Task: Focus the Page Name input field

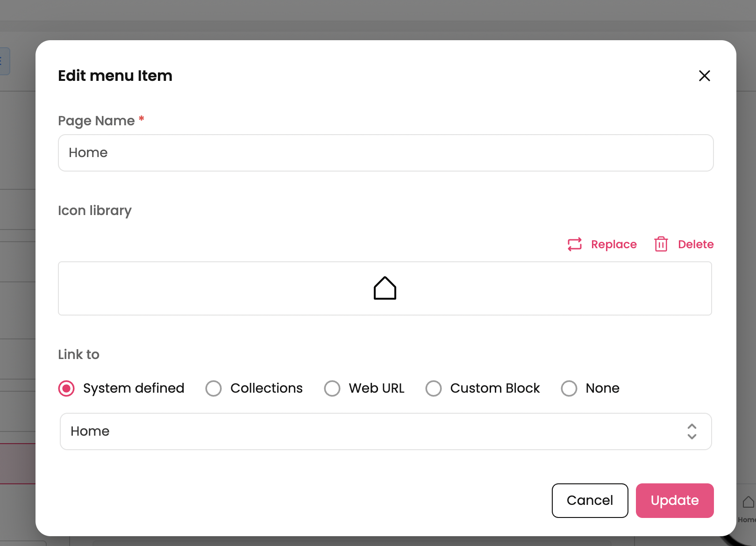Action: point(385,153)
